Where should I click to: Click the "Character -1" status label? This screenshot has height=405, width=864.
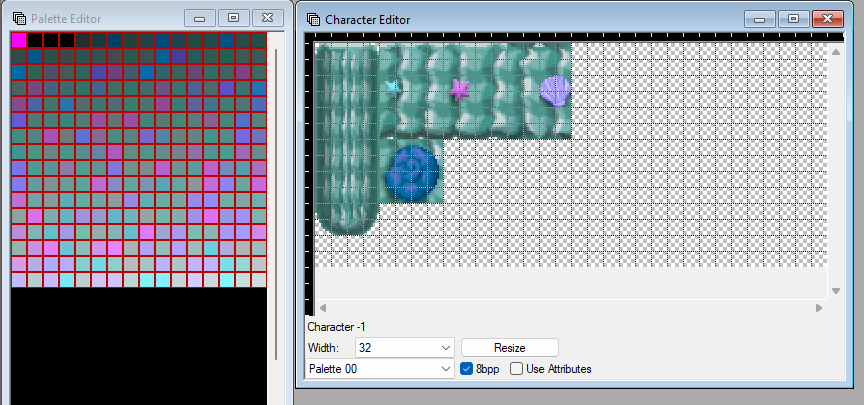click(x=336, y=327)
